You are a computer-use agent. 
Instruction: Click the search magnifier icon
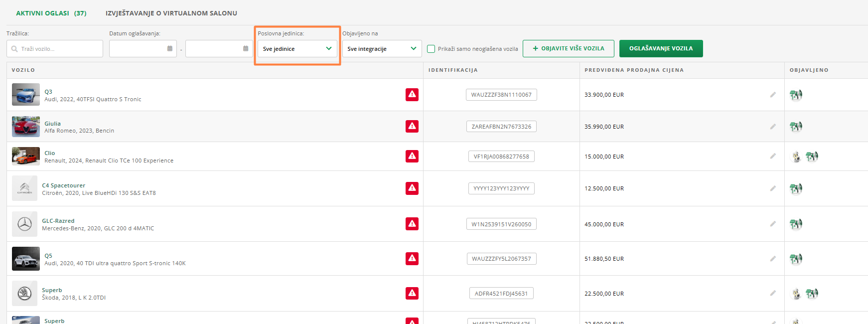14,49
